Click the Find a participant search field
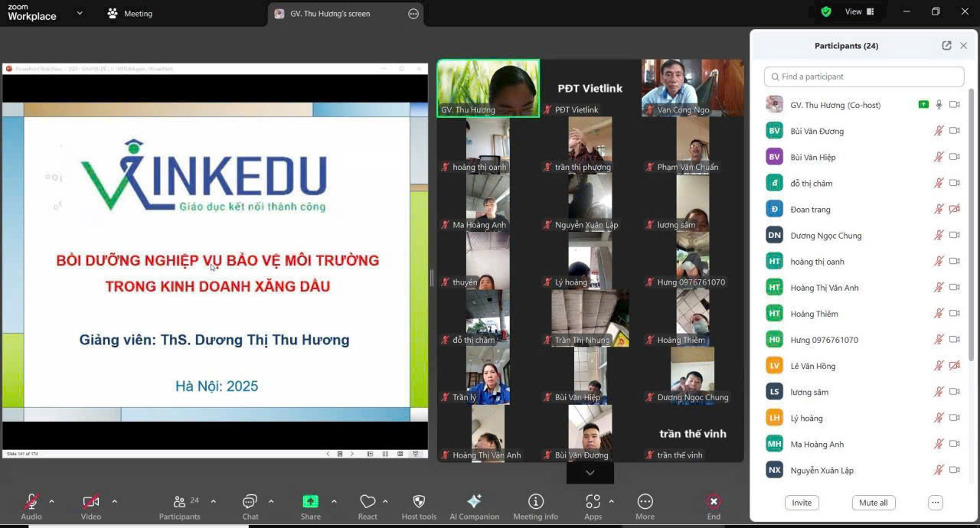 point(864,77)
